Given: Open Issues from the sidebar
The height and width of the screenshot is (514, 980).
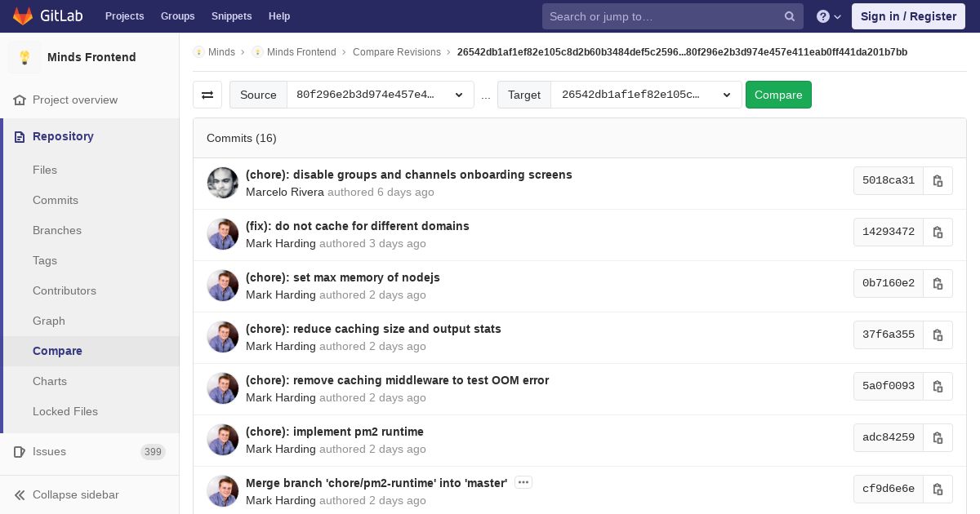Looking at the screenshot, I should pyautogui.click(x=49, y=451).
